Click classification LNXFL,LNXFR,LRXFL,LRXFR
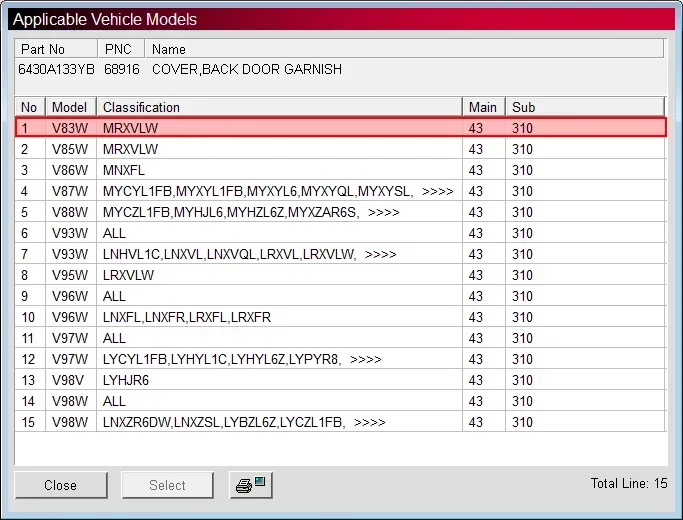 coord(187,317)
